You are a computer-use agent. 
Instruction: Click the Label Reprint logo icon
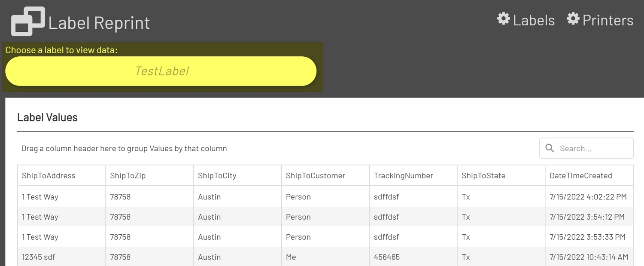27,21
